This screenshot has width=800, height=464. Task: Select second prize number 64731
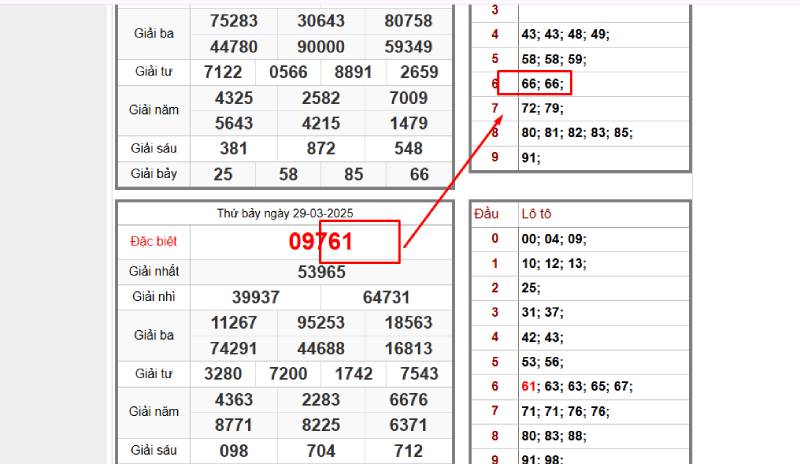pyautogui.click(x=386, y=297)
